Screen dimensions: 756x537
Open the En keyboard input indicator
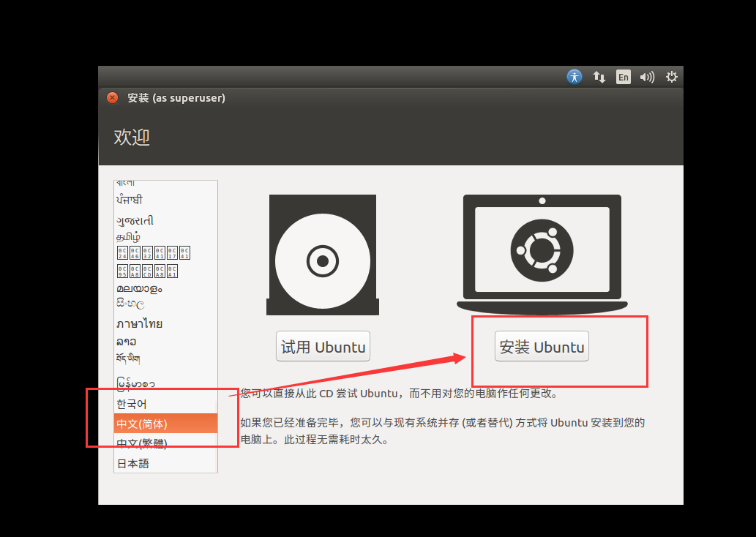click(x=624, y=77)
